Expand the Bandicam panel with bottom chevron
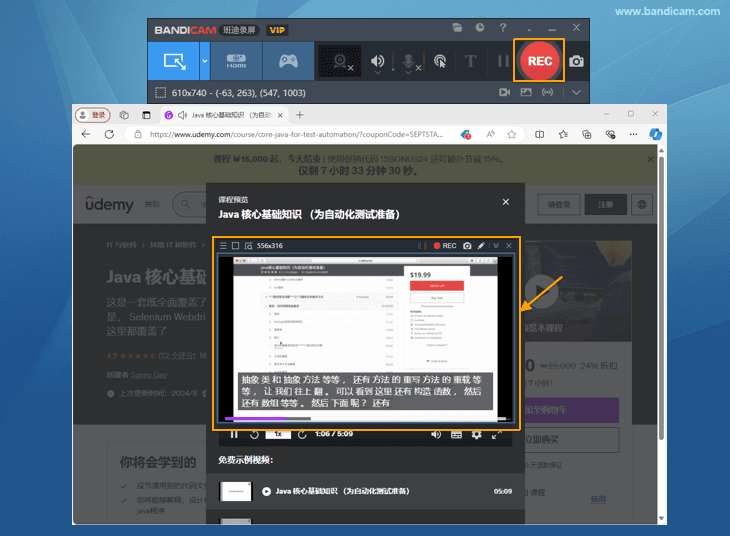Viewport: 730px width, 536px height. 576,92
